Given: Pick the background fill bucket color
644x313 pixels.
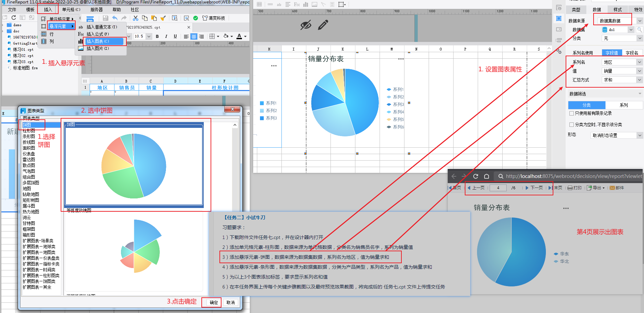Looking at the screenshot, I should click(x=226, y=36).
